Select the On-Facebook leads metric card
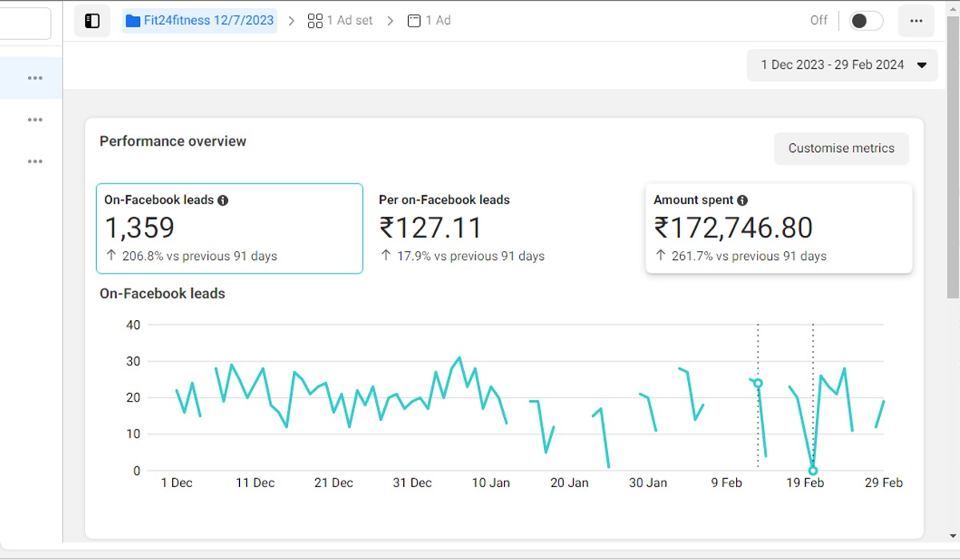Screen dimensions: 960x560 229,229
